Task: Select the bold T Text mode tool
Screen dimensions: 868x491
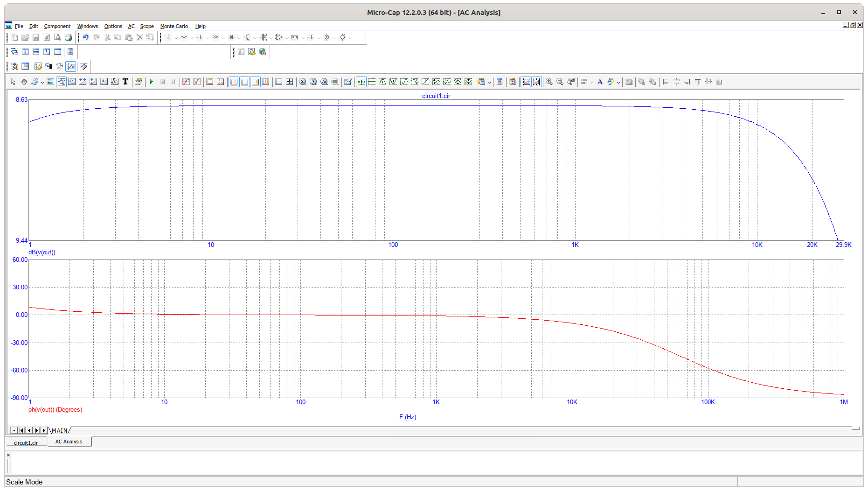Action: (125, 82)
